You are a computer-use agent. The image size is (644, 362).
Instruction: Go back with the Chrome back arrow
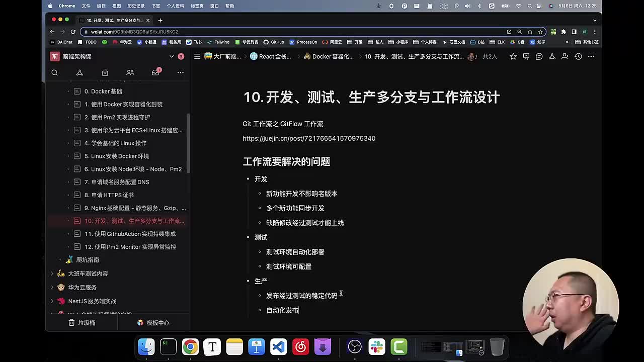[52, 32]
